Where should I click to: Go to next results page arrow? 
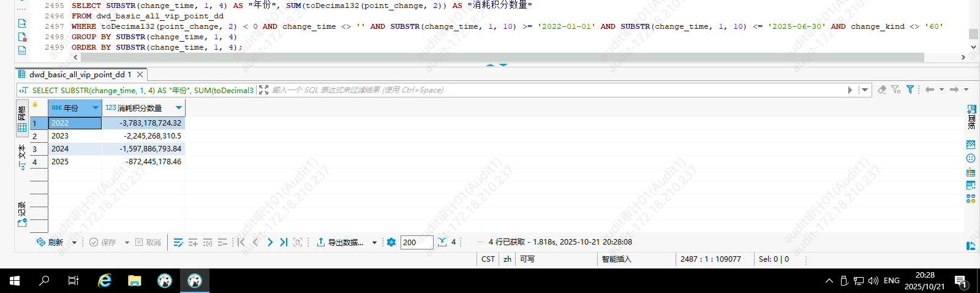pyautogui.click(x=270, y=242)
